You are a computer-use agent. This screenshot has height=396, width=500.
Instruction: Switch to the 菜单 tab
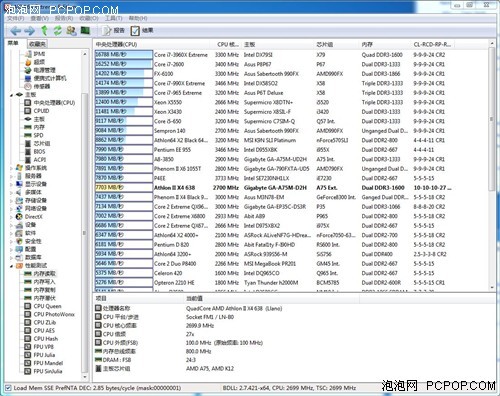(x=13, y=43)
